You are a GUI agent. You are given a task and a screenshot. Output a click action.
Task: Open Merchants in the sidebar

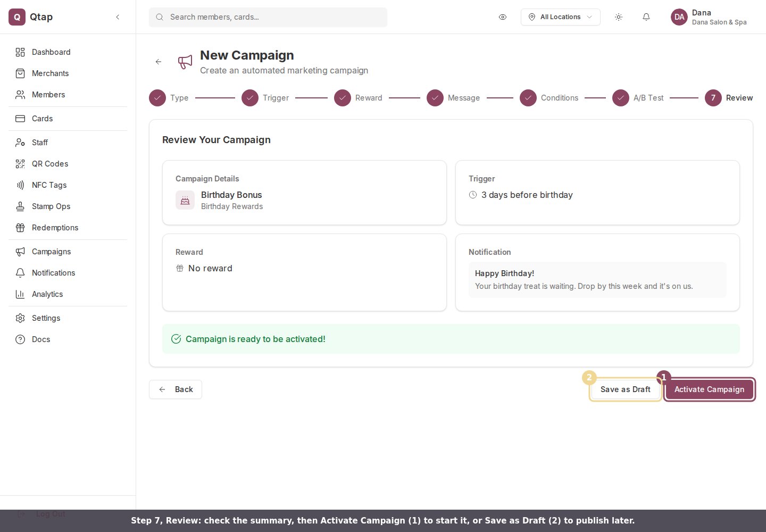[x=68, y=73]
